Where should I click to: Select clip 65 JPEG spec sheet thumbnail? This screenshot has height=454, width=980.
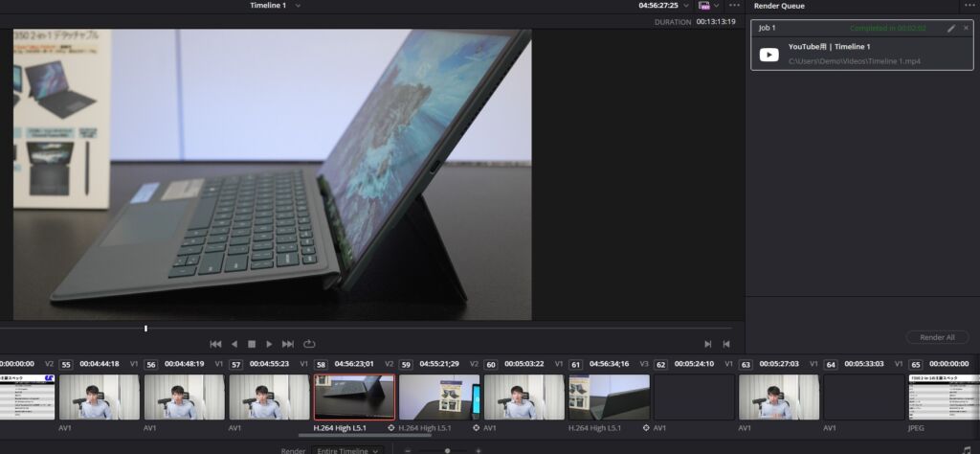pos(945,397)
